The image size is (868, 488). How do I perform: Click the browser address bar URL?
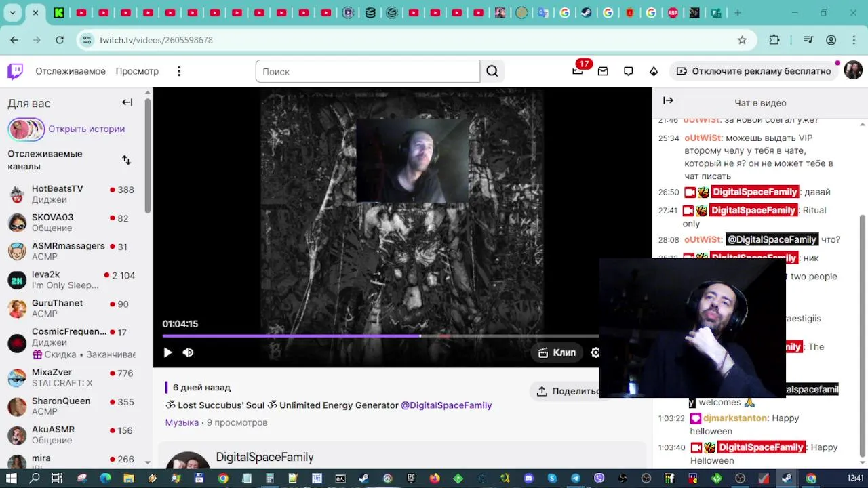(156, 40)
